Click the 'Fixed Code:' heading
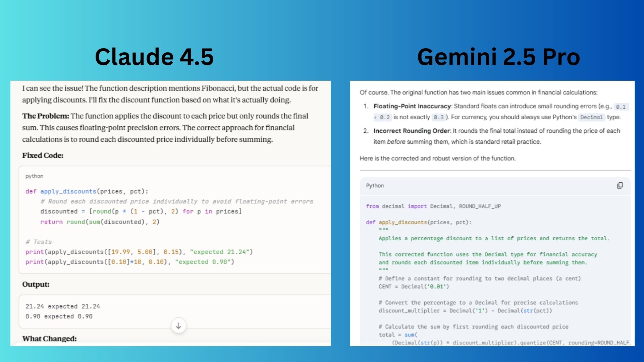Screen dimensions: 644x362 click(43, 156)
